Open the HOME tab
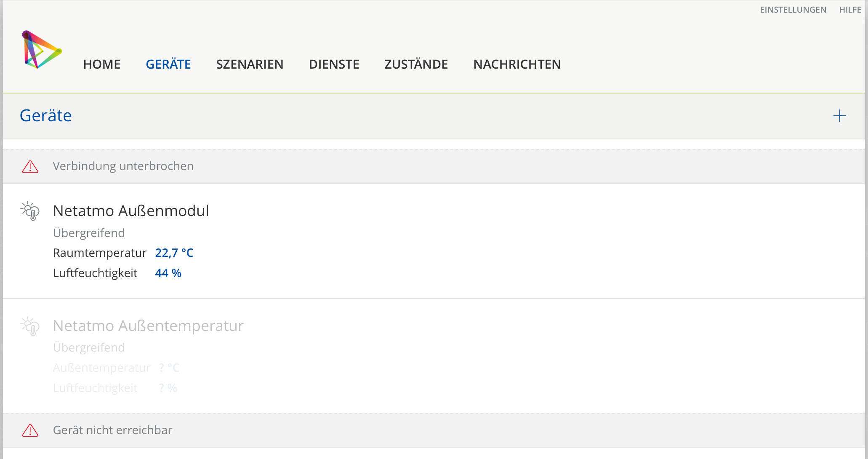Screen dimensions: 868x459 point(102,64)
